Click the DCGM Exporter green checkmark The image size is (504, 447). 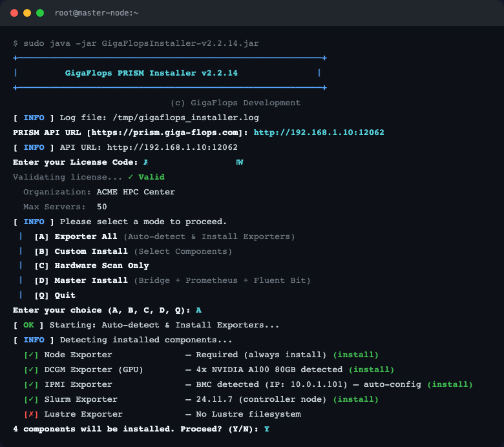31,369
